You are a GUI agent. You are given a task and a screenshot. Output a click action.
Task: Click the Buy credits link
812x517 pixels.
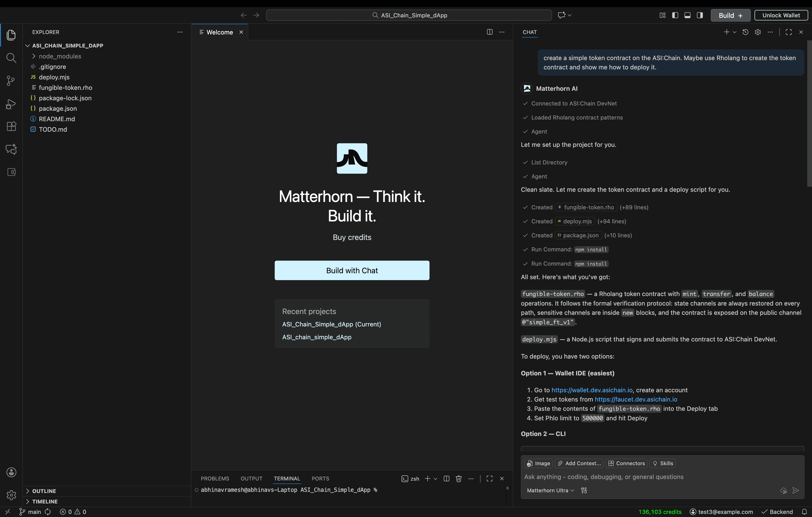pos(352,237)
